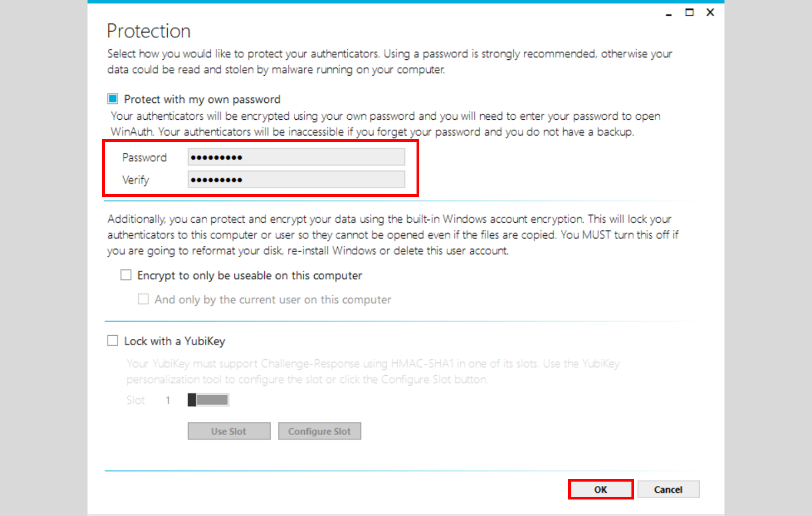Uncheck the Protect with my own password checkbox
Viewport: 812px width, 516px height.
click(113, 99)
